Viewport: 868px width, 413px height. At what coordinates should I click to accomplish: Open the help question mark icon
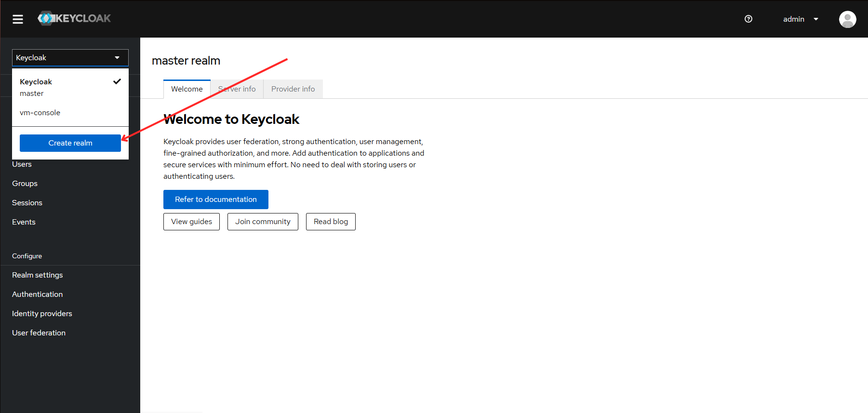748,19
